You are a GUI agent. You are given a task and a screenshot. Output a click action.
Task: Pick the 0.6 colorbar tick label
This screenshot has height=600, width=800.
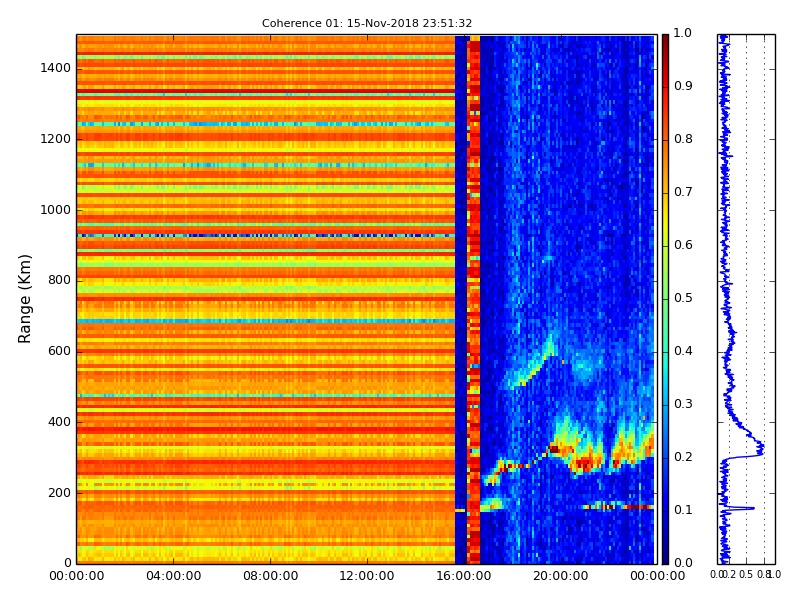click(683, 245)
